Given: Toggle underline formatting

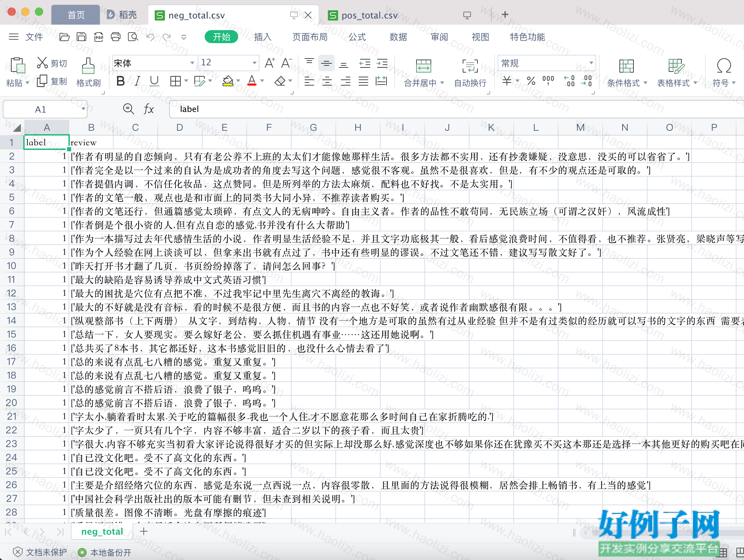Looking at the screenshot, I should click(154, 81).
